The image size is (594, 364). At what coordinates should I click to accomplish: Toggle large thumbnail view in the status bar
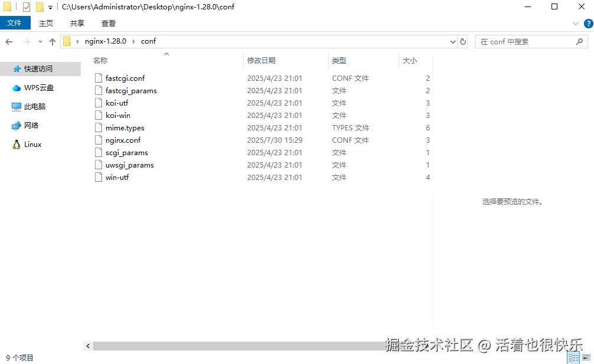pyautogui.click(x=586, y=358)
